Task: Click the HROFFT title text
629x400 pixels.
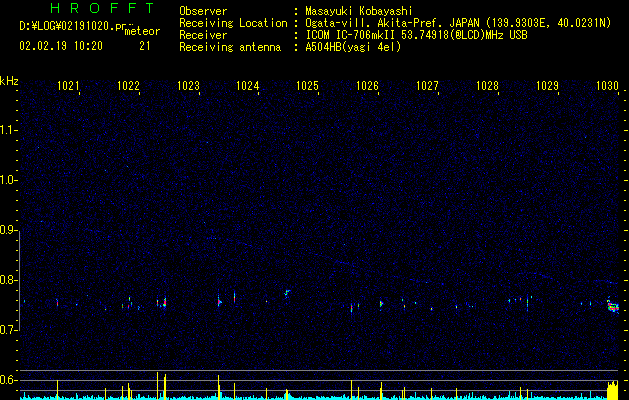Action: (102, 8)
